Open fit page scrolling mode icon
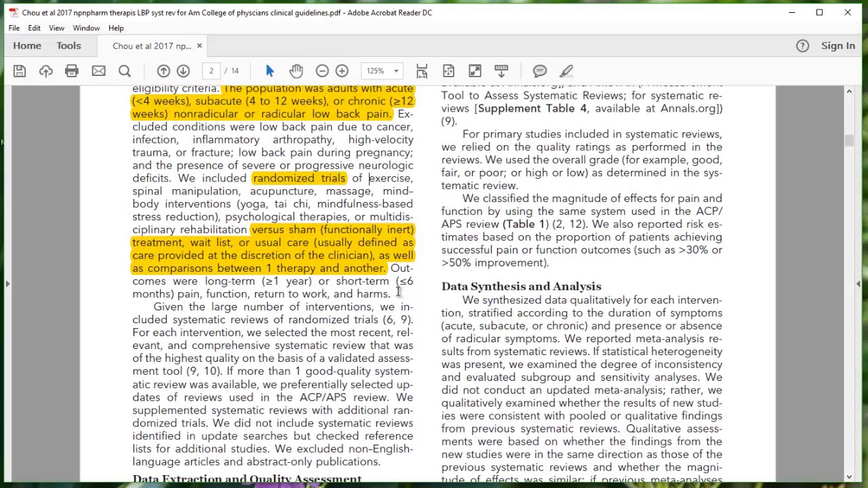Image resolution: width=868 pixels, height=488 pixels. click(x=422, y=71)
